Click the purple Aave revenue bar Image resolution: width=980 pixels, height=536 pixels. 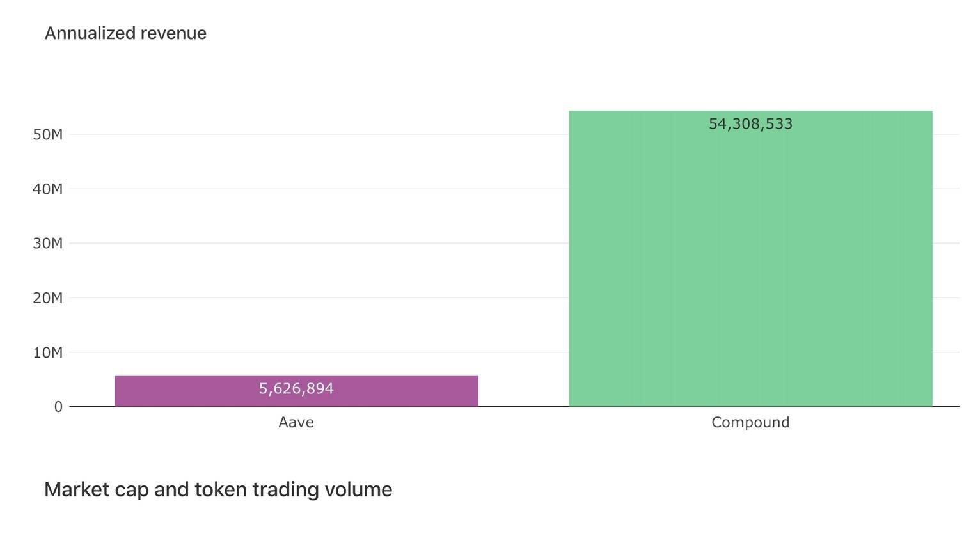pos(296,391)
